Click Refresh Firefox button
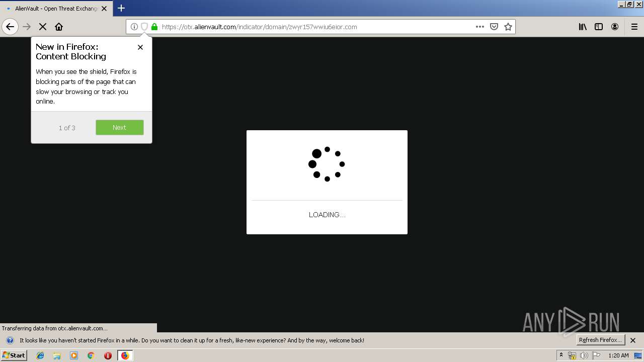The height and width of the screenshot is (362, 644). tap(601, 340)
